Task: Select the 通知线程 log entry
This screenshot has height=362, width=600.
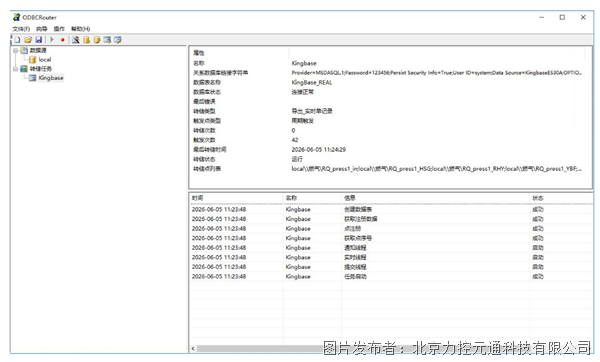Action: pyautogui.click(x=355, y=248)
